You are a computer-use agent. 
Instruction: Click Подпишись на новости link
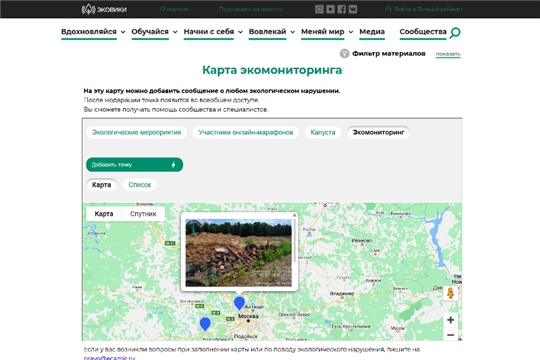[x=251, y=9]
